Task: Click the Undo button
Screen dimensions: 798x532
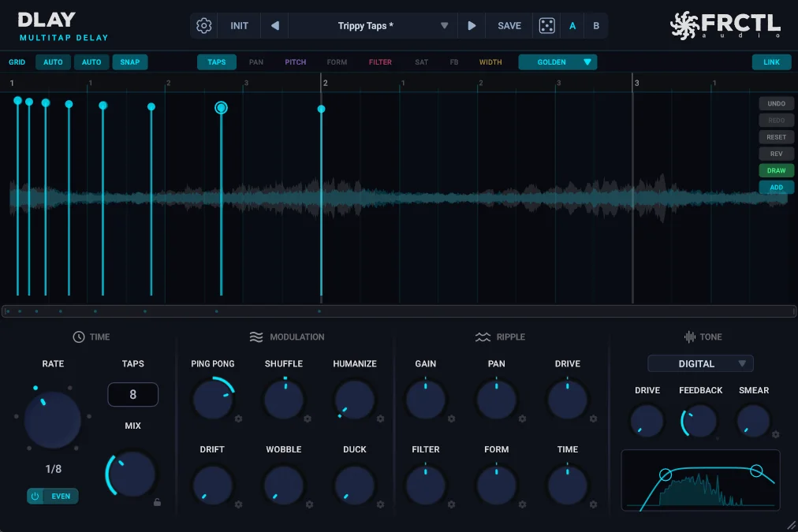Action: coord(776,103)
